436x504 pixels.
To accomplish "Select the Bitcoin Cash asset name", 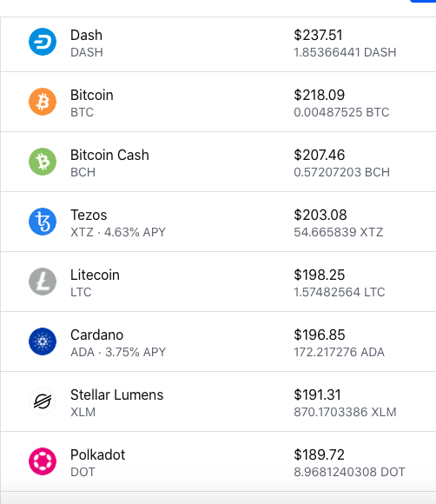I will pyautogui.click(x=109, y=155).
